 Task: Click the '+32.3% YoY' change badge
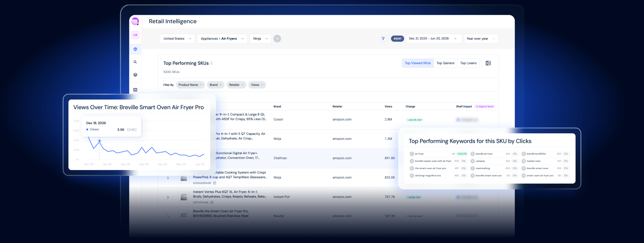(415, 120)
